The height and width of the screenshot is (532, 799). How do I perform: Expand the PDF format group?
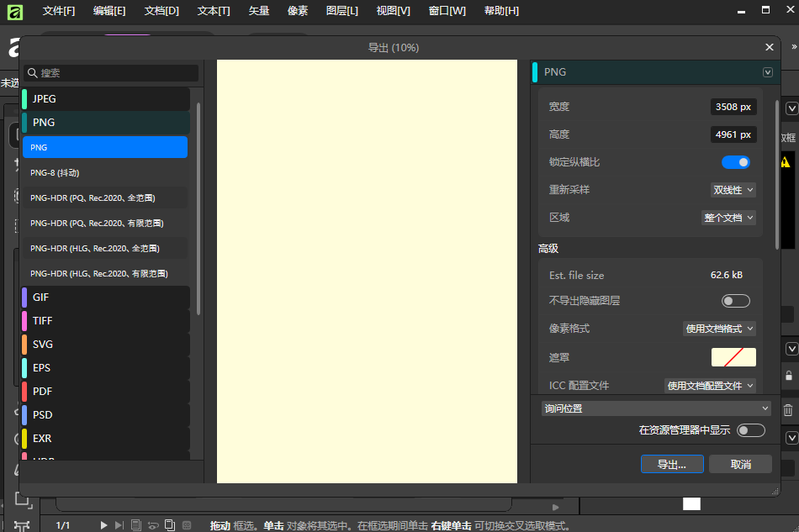(105, 391)
